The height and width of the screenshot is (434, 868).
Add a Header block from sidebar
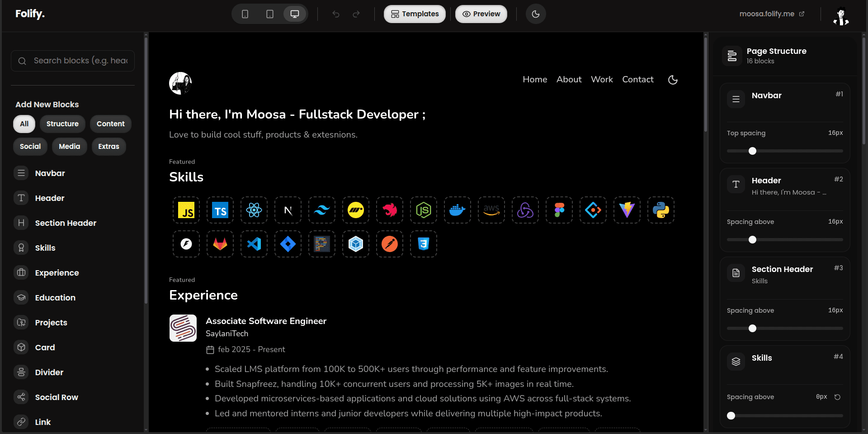click(72, 198)
